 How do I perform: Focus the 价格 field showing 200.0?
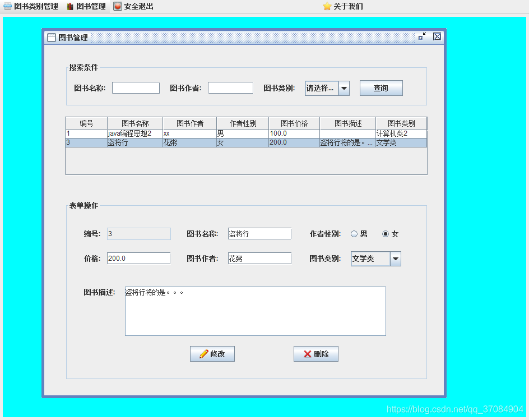point(138,259)
